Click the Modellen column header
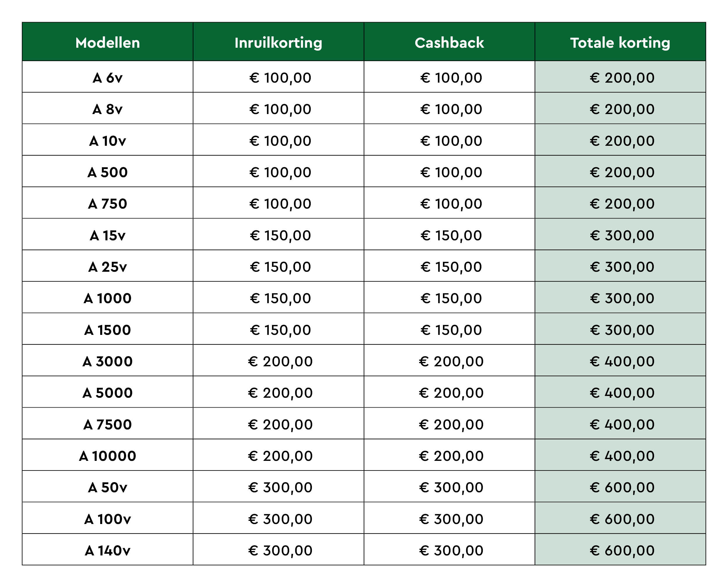This screenshot has height=588, width=728. point(107,43)
